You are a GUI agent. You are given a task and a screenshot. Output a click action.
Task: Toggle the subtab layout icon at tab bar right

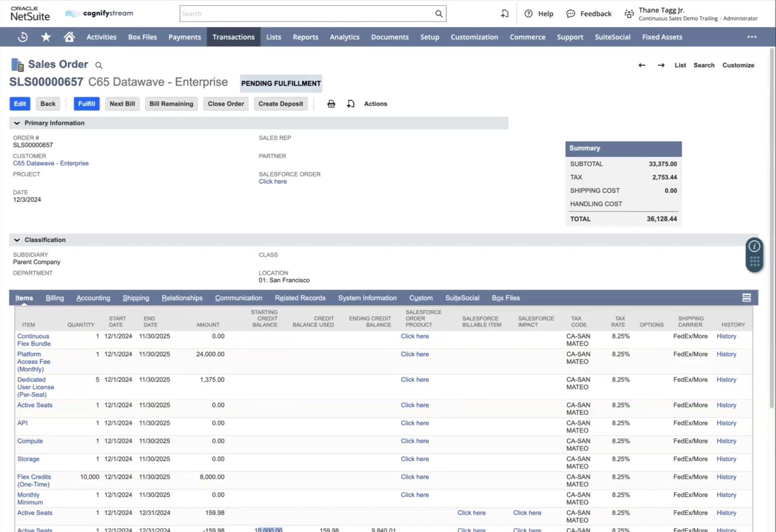(x=746, y=298)
